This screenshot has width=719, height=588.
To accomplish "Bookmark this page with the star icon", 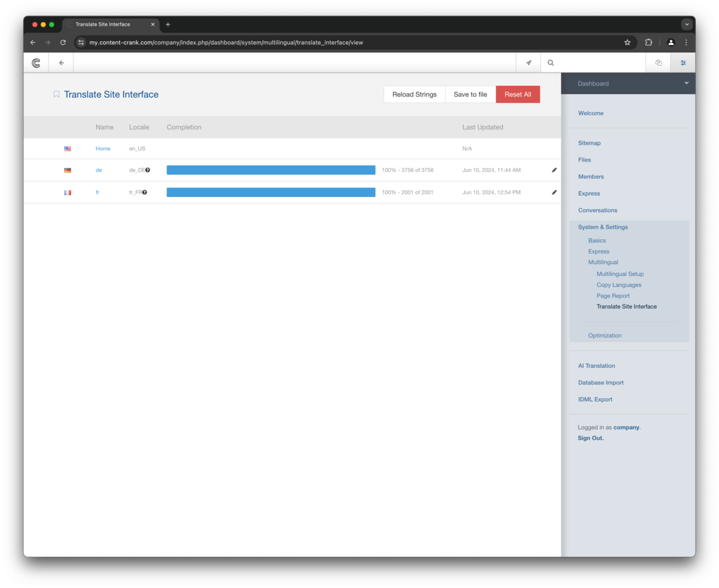I will point(627,43).
